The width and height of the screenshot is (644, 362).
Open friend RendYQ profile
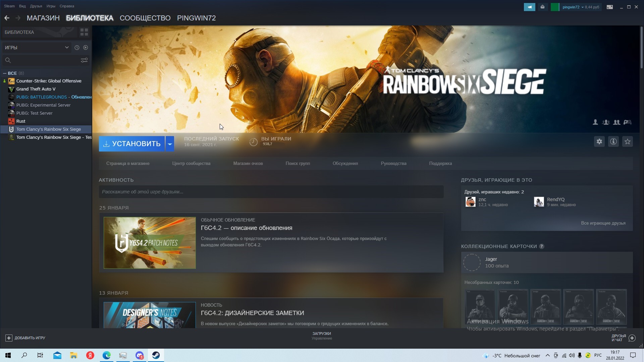(555, 202)
